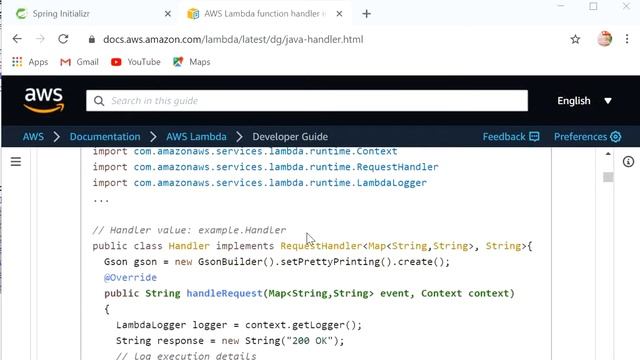Screen dimensions: 640x360
Task: Click the runtime.Context import line
Action: click(245, 151)
